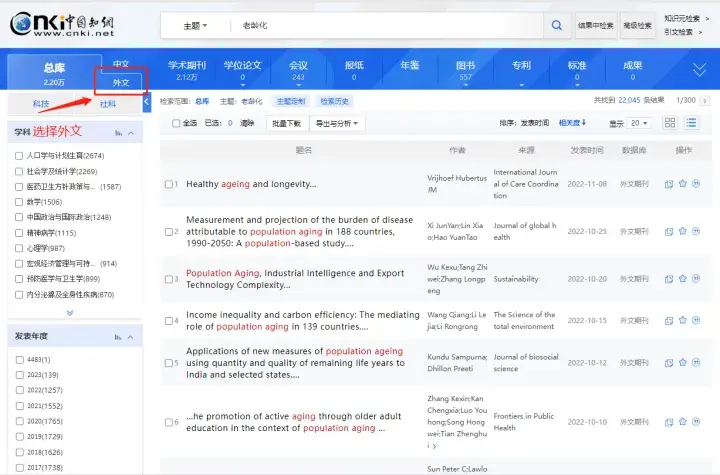The width and height of the screenshot is (720, 475).
Task: Go to next results page arrow
Action: [x=706, y=100]
